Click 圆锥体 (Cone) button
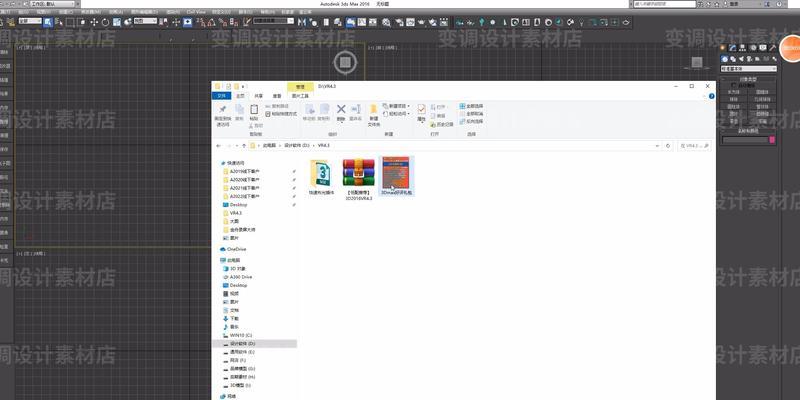Image resolution: width=800 pixels, height=400 pixels. tap(762, 92)
